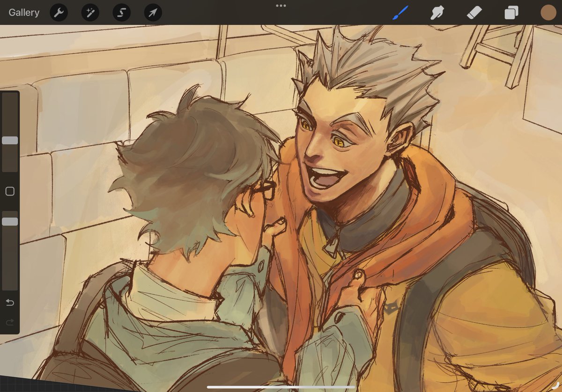This screenshot has height=392, width=562.
Task: Undo the last stroke with the sidebar arrow
Action: click(x=9, y=303)
